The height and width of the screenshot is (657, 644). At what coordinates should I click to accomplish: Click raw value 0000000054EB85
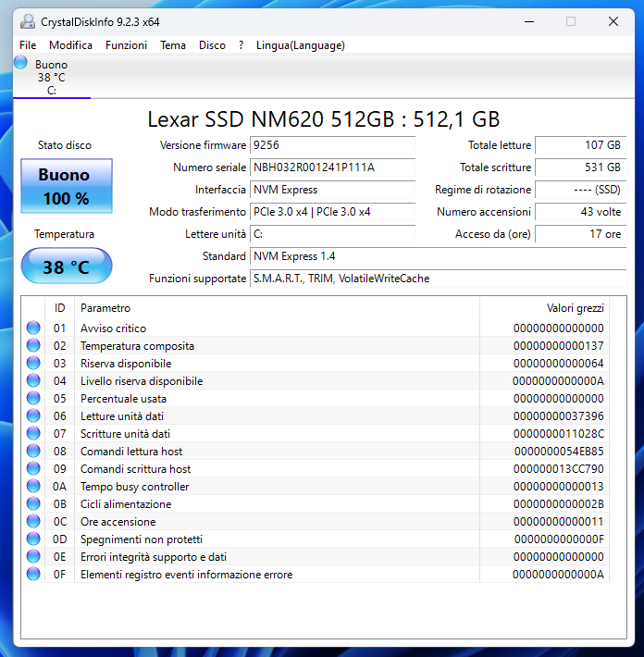point(559,452)
